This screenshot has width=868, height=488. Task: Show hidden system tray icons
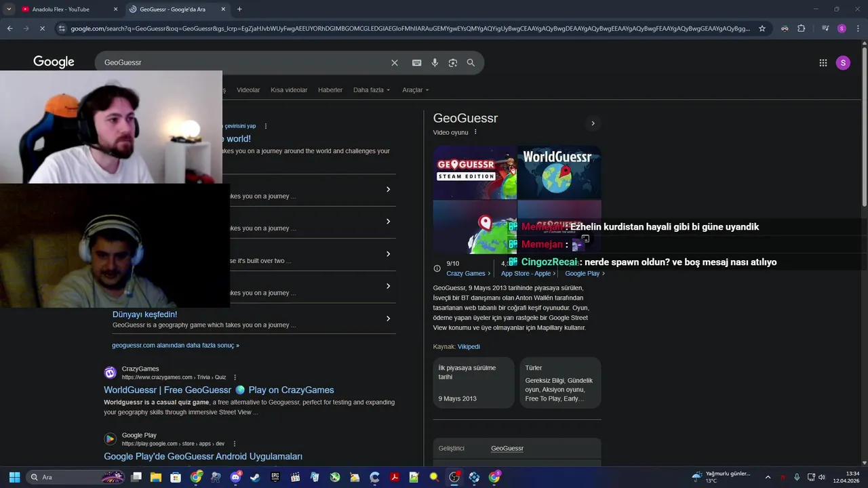[768, 477]
